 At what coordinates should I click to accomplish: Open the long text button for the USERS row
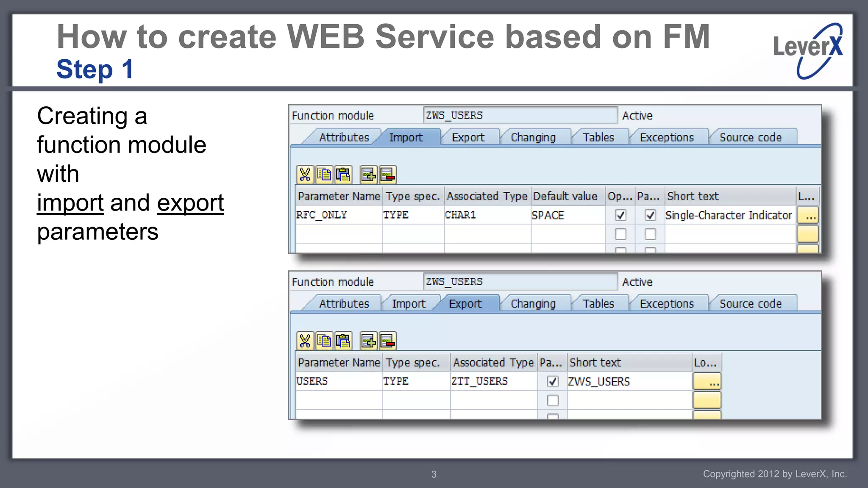pos(707,381)
